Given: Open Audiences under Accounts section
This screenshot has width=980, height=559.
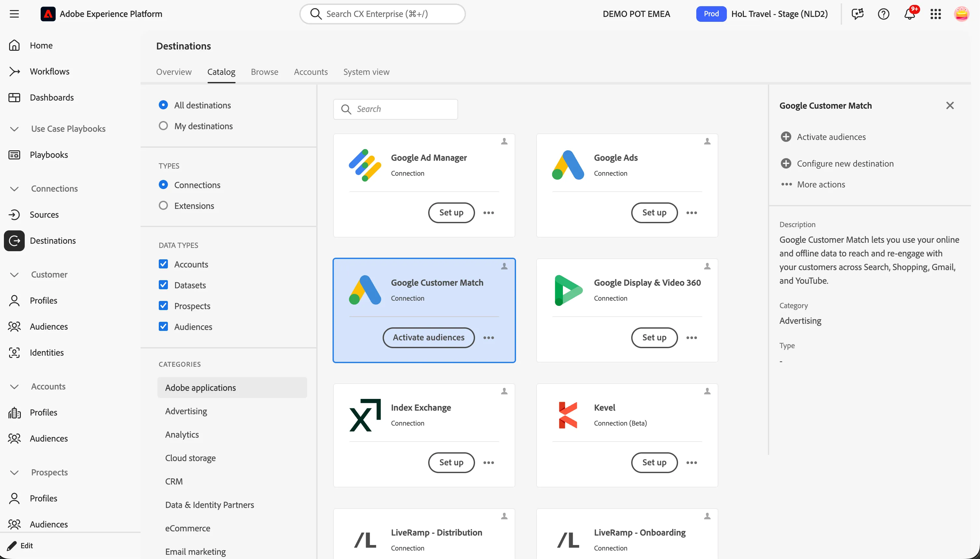Looking at the screenshot, I should click(49, 438).
